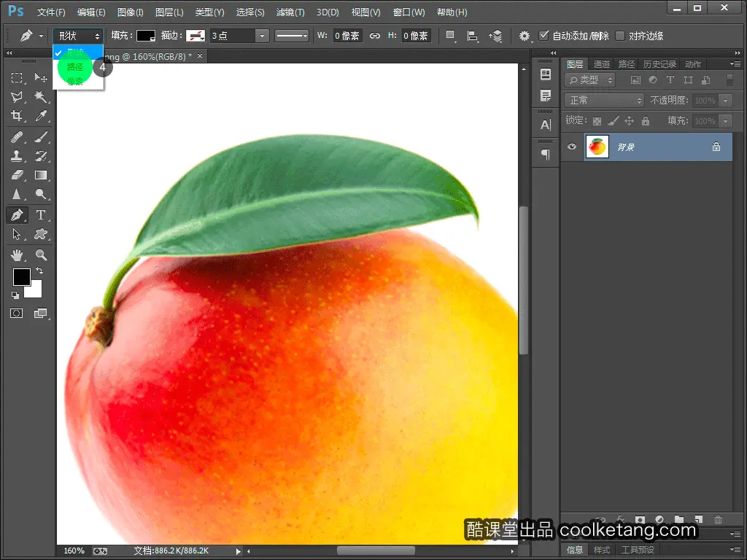Select the Path Selection tool

point(17,234)
